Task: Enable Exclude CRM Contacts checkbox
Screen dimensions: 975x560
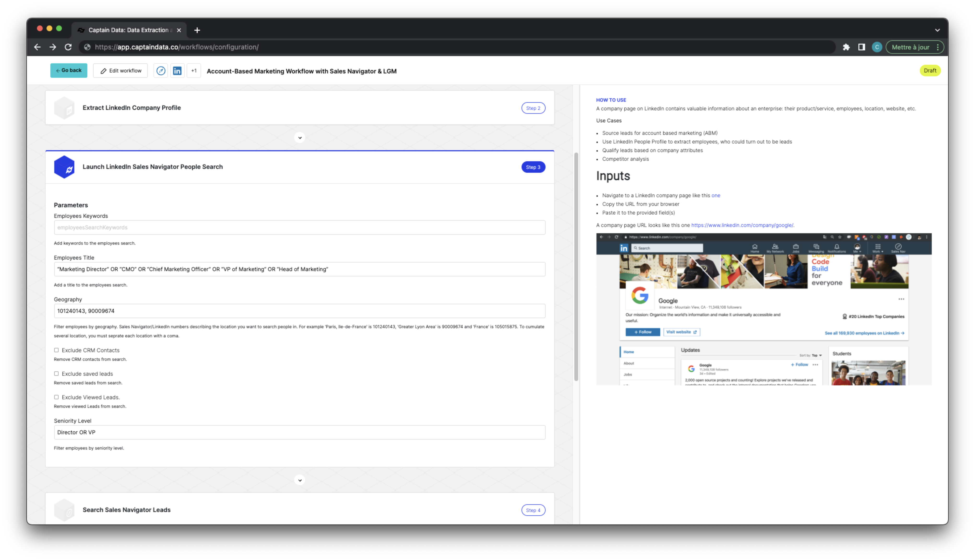Action: (x=57, y=350)
